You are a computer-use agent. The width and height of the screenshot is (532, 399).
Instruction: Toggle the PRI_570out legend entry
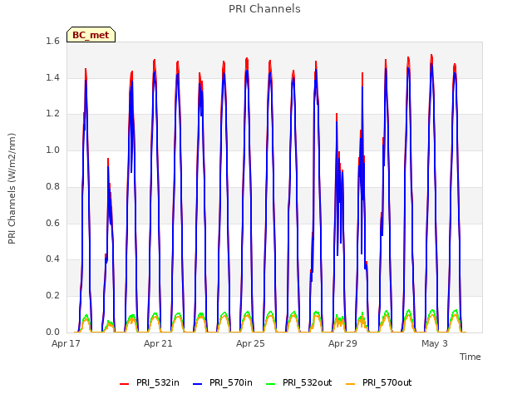[379, 382]
